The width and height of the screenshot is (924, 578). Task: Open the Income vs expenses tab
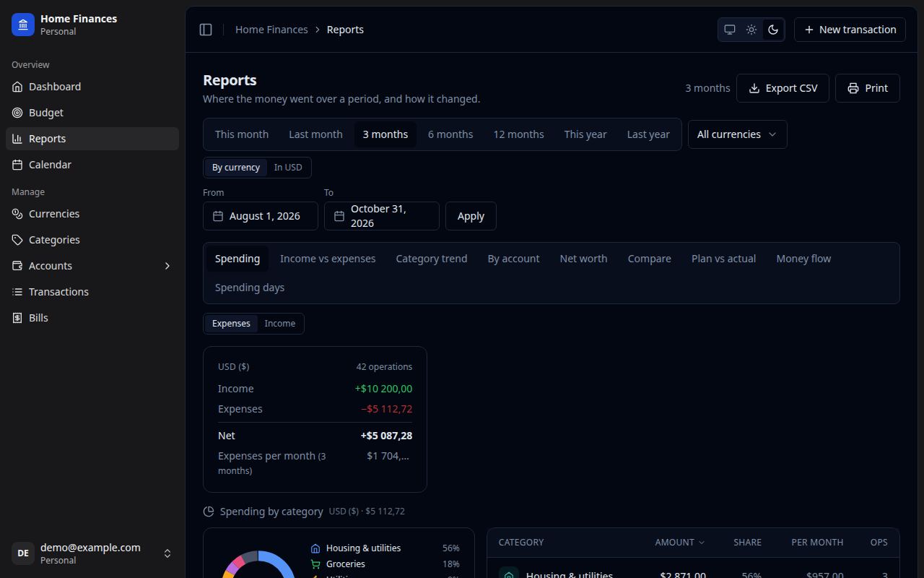[328, 259]
